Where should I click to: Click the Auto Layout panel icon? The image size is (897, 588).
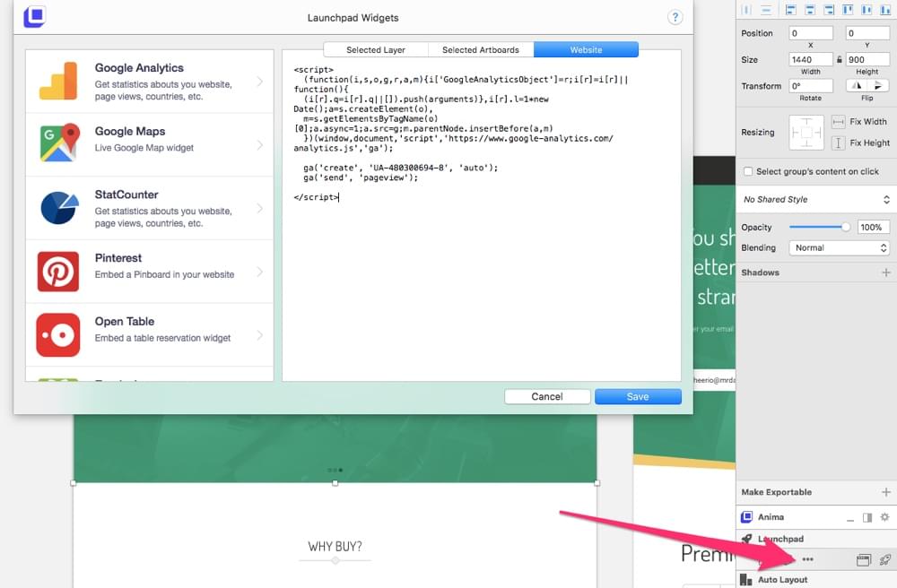click(x=746, y=579)
